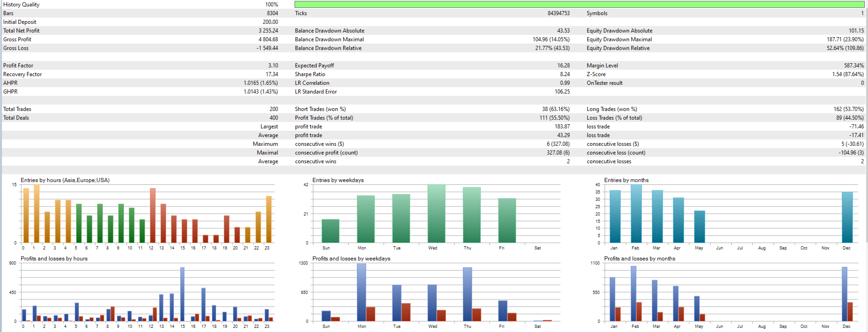The height and width of the screenshot is (332, 868).
Task: Click the green History Quality progress bar
Action: [579, 5]
